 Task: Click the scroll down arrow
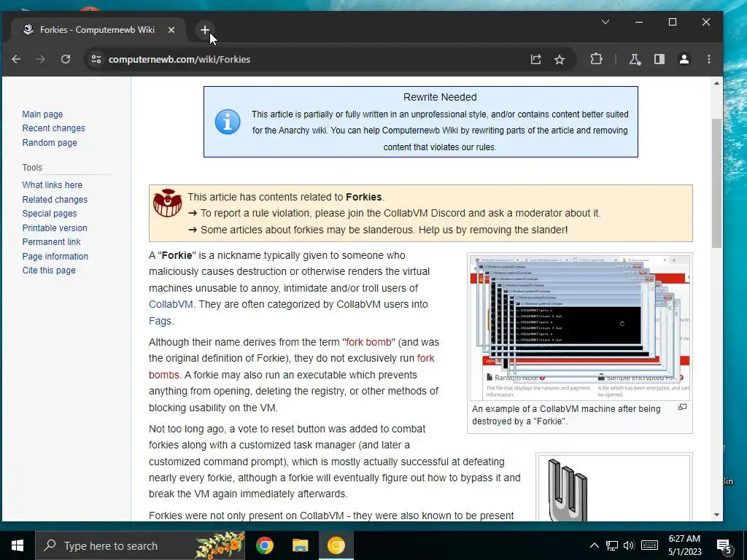pos(716,515)
